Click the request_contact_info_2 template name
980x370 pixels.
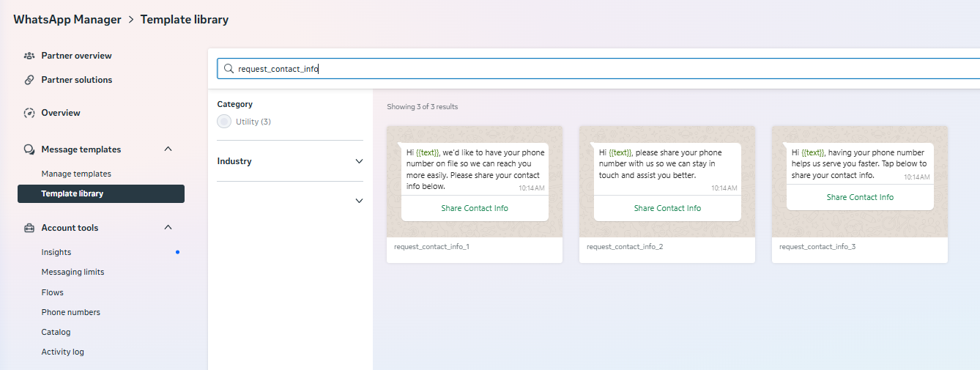coord(625,247)
